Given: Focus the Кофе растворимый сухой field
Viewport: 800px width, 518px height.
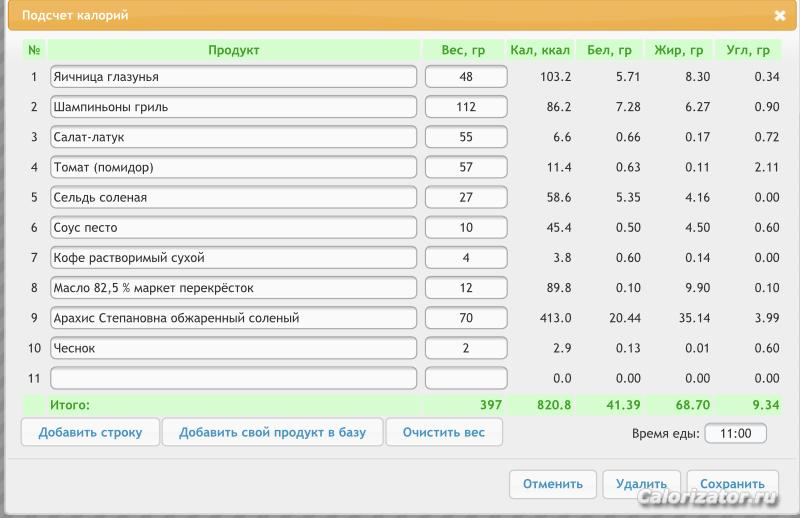Looking at the screenshot, I should click(233, 257).
